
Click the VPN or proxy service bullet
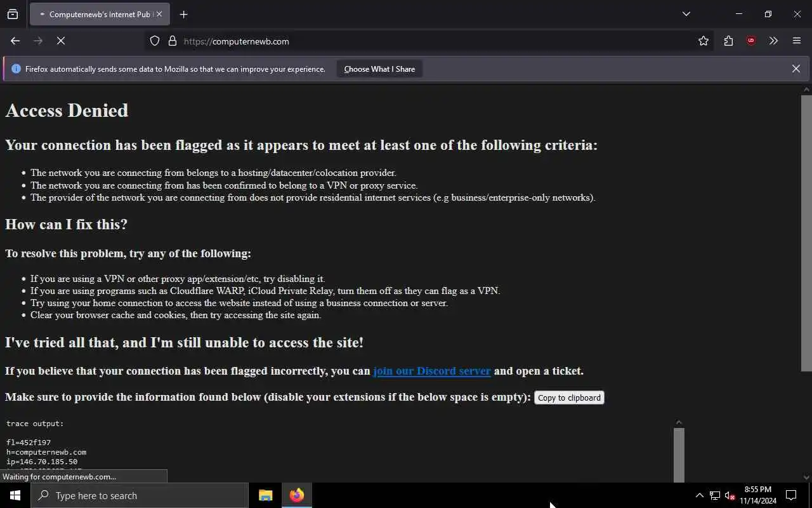coord(224,185)
